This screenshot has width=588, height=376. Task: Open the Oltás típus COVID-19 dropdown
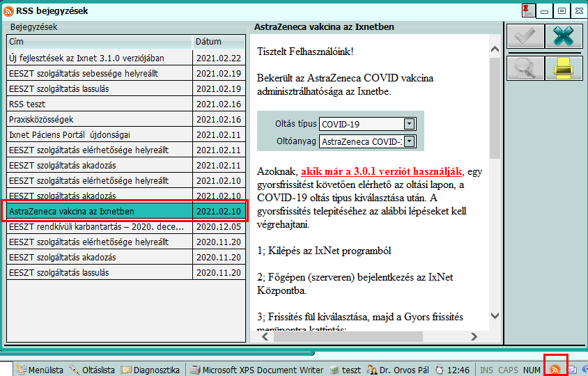(x=409, y=124)
